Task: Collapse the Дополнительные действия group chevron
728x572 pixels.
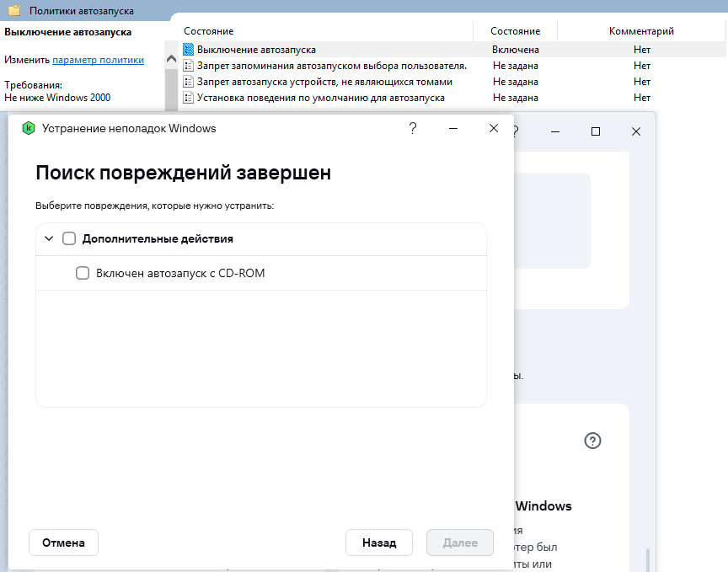Action: [49, 238]
